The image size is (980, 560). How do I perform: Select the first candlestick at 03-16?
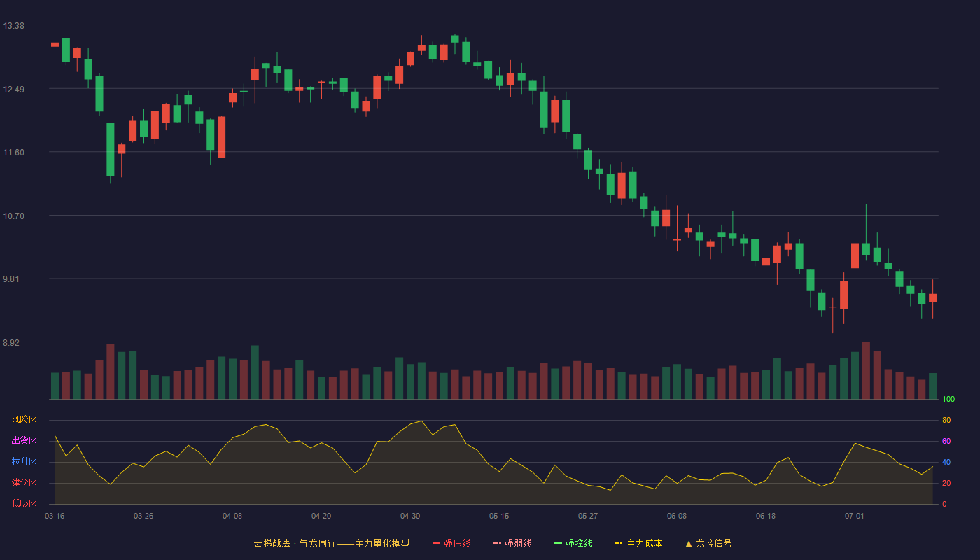pos(55,43)
